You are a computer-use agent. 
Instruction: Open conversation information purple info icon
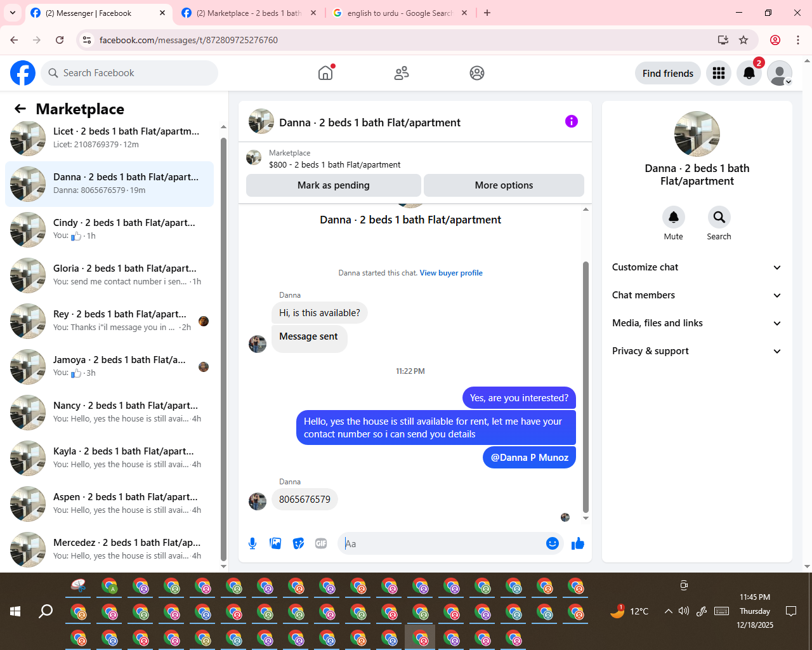coord(572,121)
